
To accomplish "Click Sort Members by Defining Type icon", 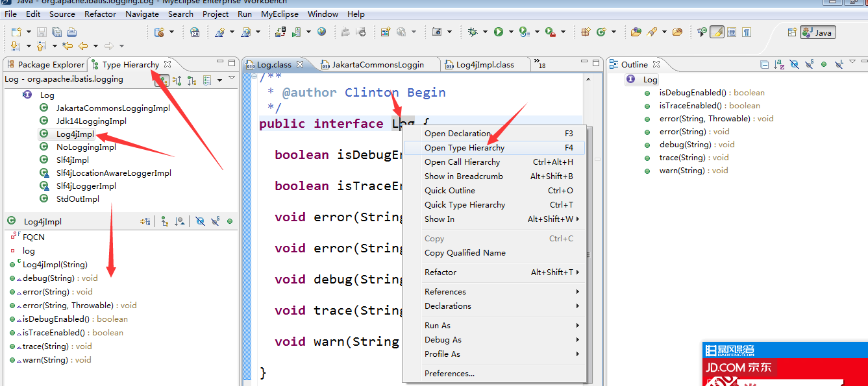I will tap(180, 221).
